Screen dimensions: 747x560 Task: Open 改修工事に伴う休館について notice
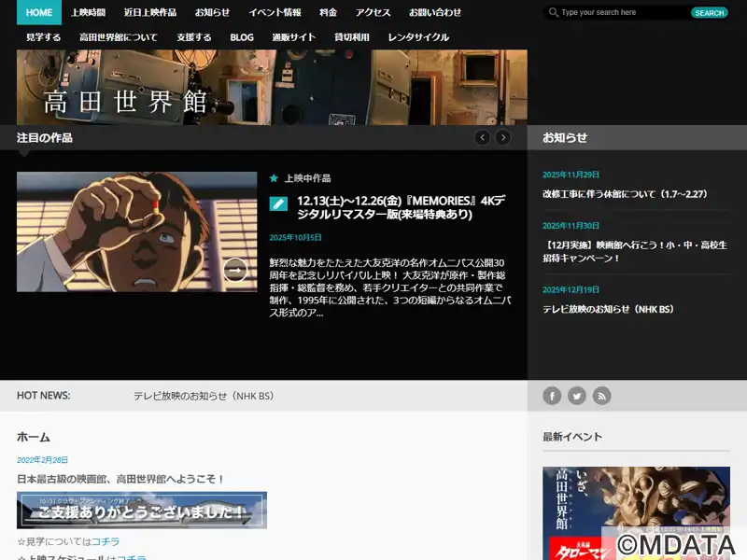625,194
